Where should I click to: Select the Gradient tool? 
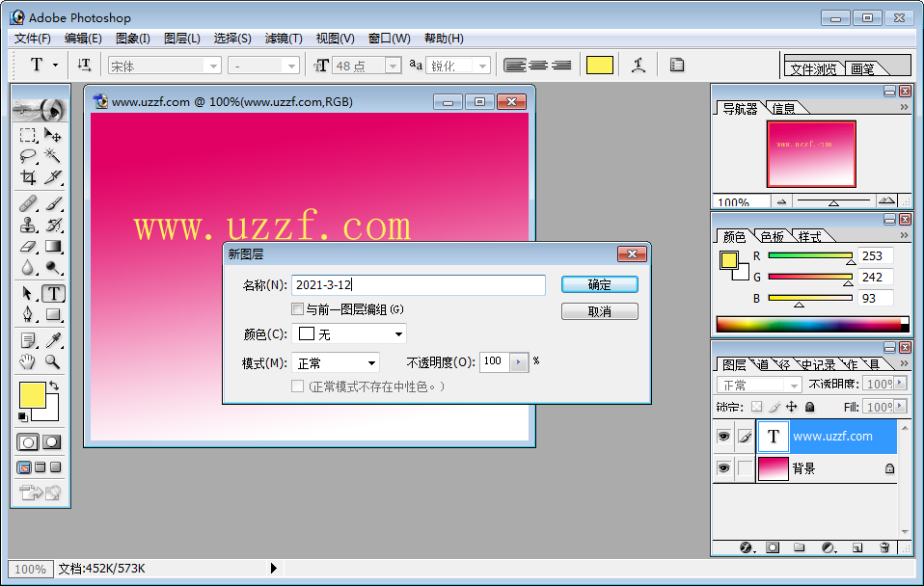point(53,246)
